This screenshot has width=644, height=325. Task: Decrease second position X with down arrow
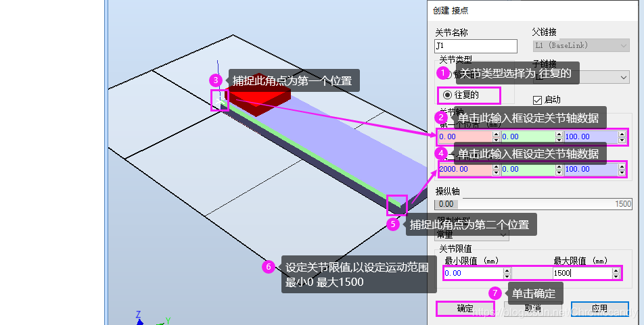click(x=496, y=172)
